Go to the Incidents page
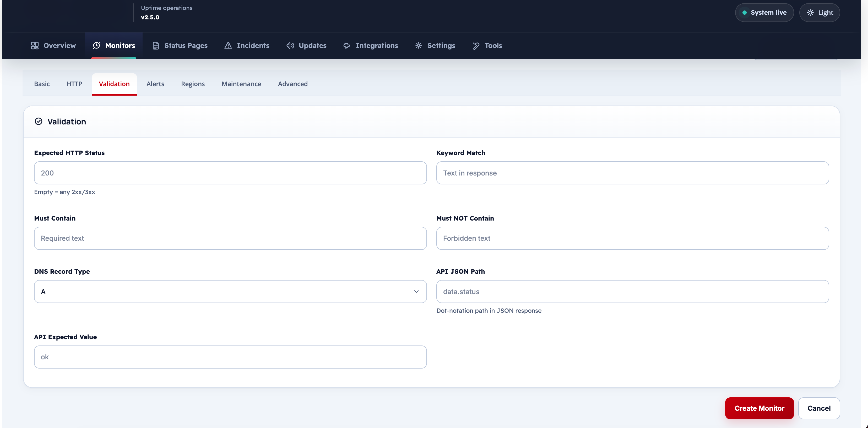The width and height of the screenshot is (868, 428). click(247, 46)
